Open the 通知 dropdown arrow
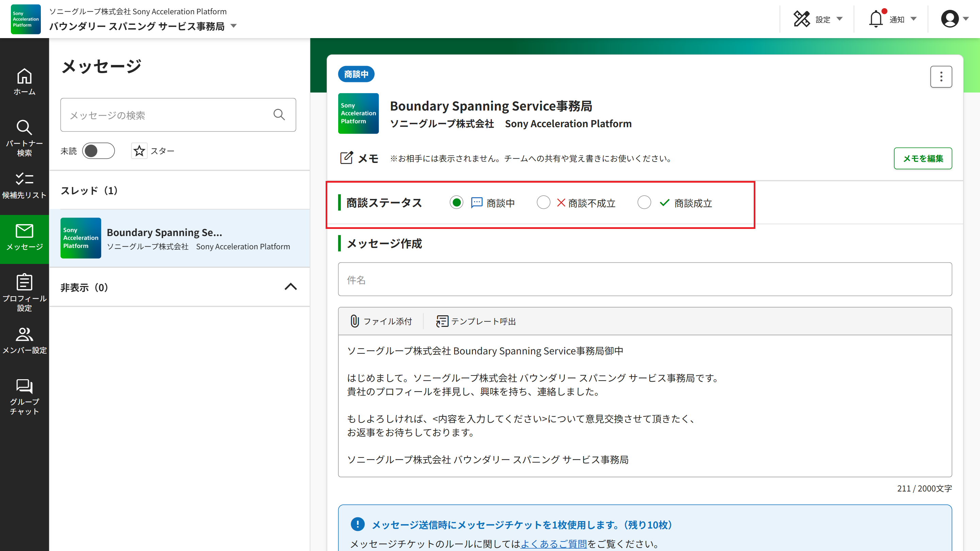The image size is (980, 551). 913,19
